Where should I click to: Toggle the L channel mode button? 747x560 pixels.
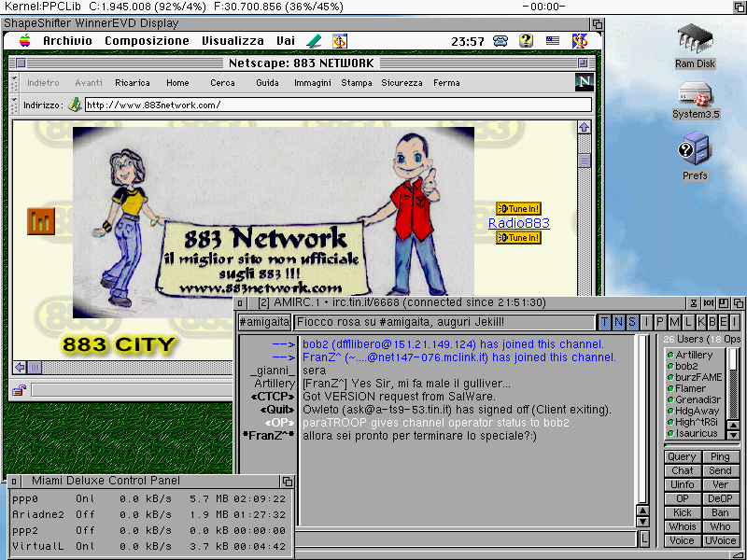pyautogui.click(x=688, y=322)
